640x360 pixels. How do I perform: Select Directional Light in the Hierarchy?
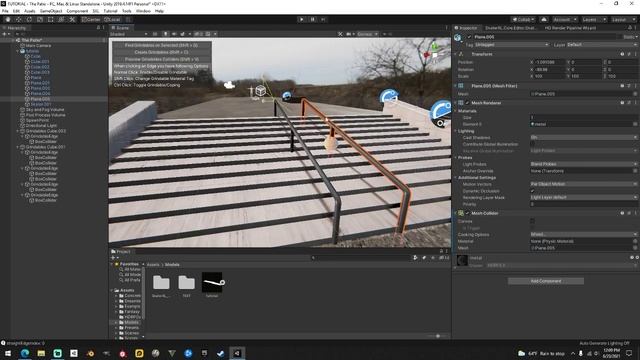(x=41, y=126)
